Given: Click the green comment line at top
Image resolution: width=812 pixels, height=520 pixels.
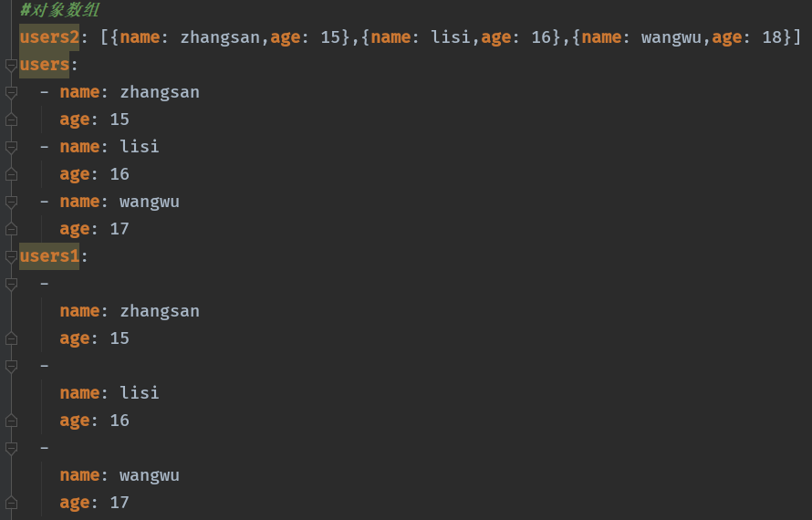Looking at the screenshot, I should coord(60,11).
